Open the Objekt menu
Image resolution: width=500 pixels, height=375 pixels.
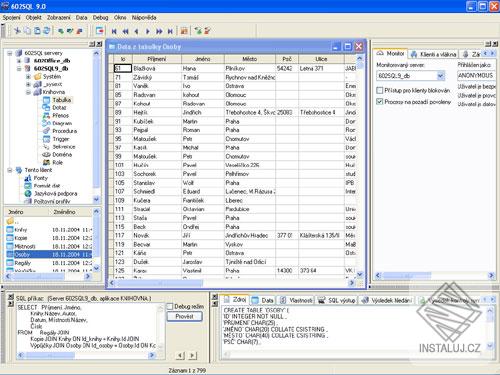click(x=33, y=17)
